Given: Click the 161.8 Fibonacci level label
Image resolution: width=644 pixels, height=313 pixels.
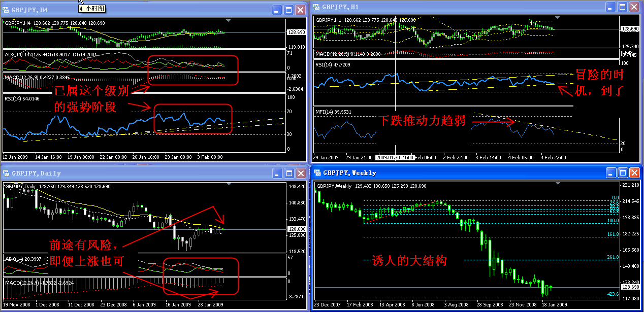Looking at the screenshot, I should 613,234.
